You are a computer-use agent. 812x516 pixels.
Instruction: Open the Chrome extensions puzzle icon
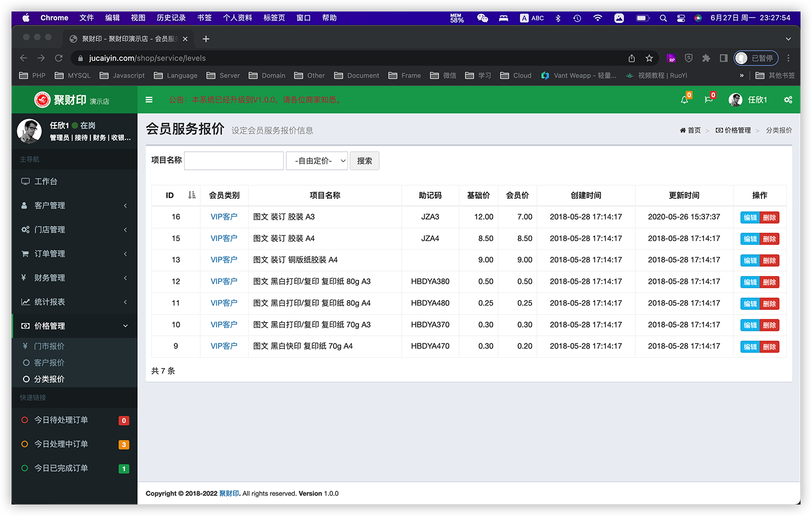coord(706,58)
